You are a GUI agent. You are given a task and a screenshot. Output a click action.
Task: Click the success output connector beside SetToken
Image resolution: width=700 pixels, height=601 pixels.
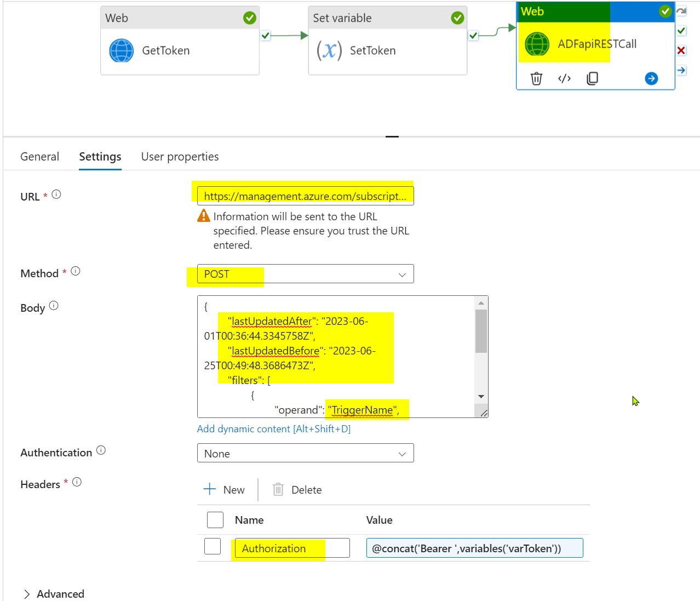(473, 36)
